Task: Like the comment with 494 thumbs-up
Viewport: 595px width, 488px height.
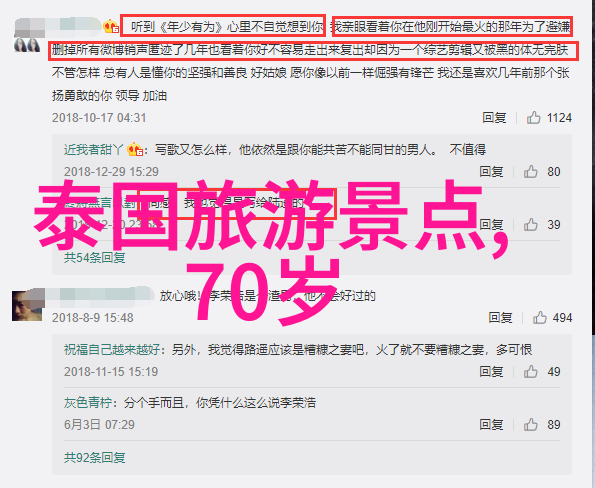Action: click(540, 318)
